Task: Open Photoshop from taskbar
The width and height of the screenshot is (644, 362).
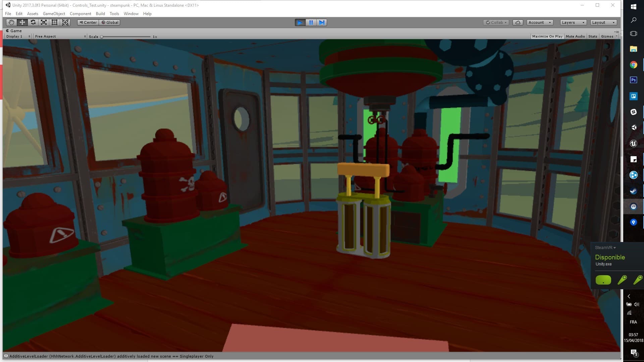Action: tap(634, 80)
